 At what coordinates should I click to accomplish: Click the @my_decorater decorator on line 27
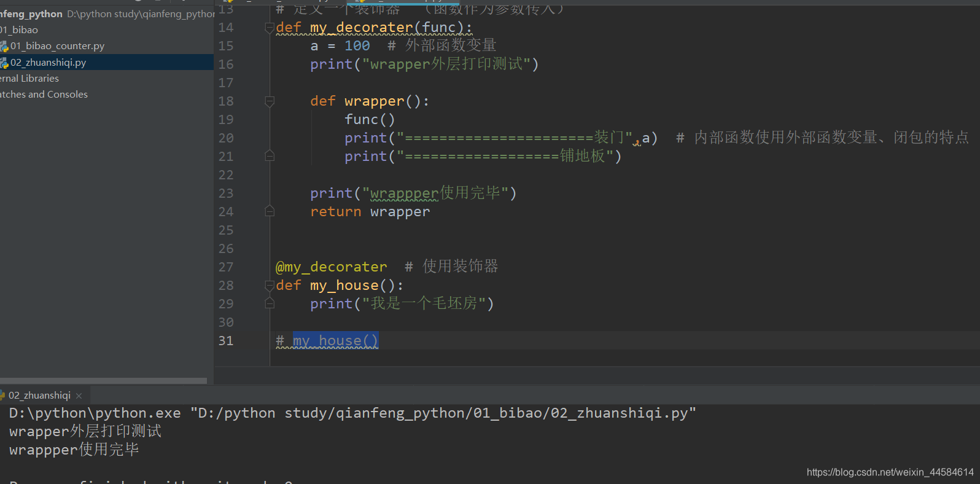tap(332, 267)
